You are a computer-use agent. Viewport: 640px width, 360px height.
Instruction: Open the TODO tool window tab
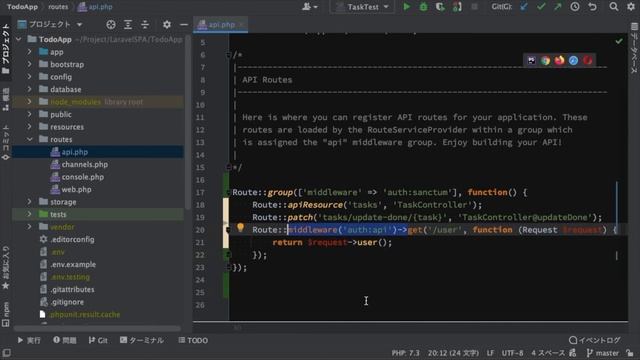click(x=193, y=340)
